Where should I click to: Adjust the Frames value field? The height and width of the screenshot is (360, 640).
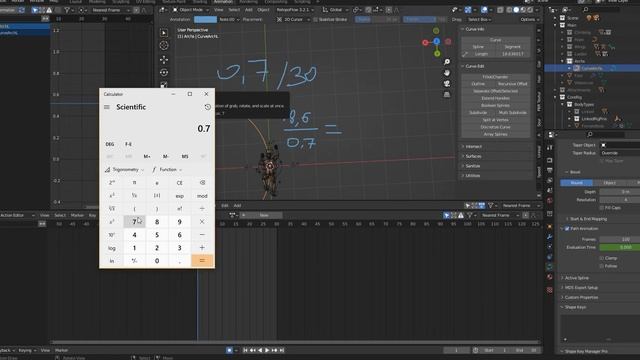[x=620, y=239]
